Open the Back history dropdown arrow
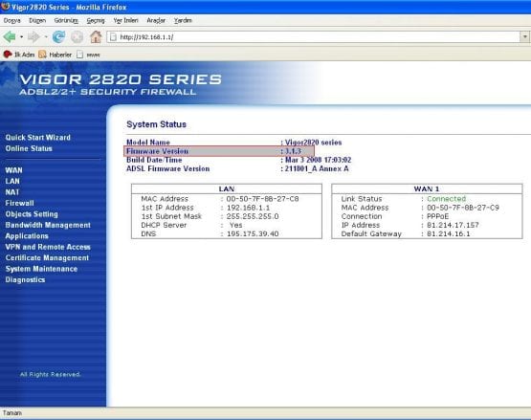Screen dimensions: 531x420 tap(21, 36)
